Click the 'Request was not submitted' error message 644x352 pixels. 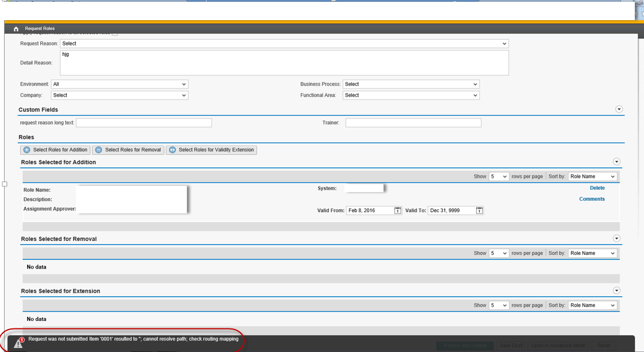tap(133, 339)
